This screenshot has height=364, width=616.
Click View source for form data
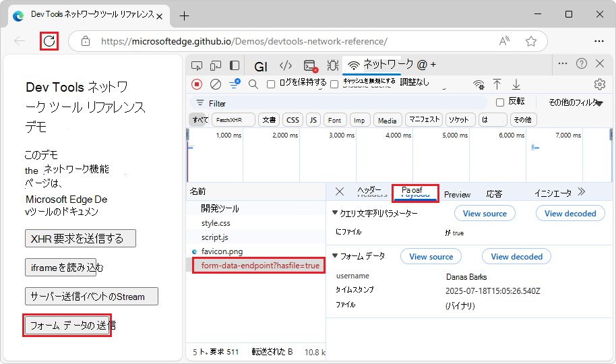(431, 257)
